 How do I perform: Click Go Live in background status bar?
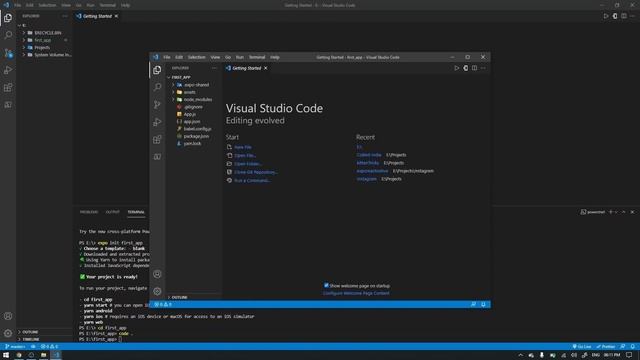click(x=582, y=347)
